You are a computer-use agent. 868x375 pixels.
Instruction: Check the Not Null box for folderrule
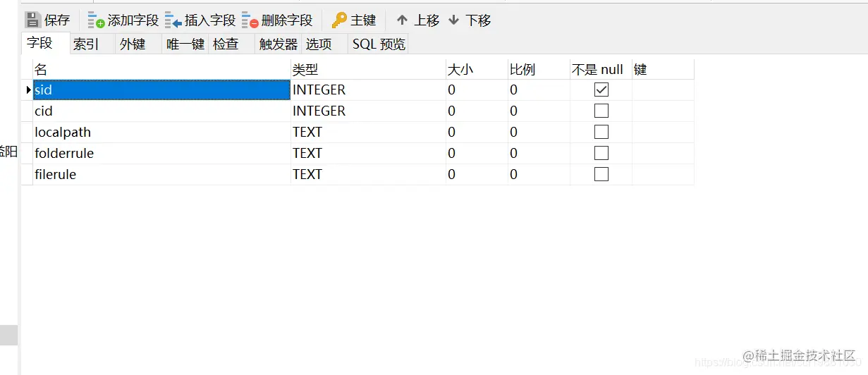601,153
